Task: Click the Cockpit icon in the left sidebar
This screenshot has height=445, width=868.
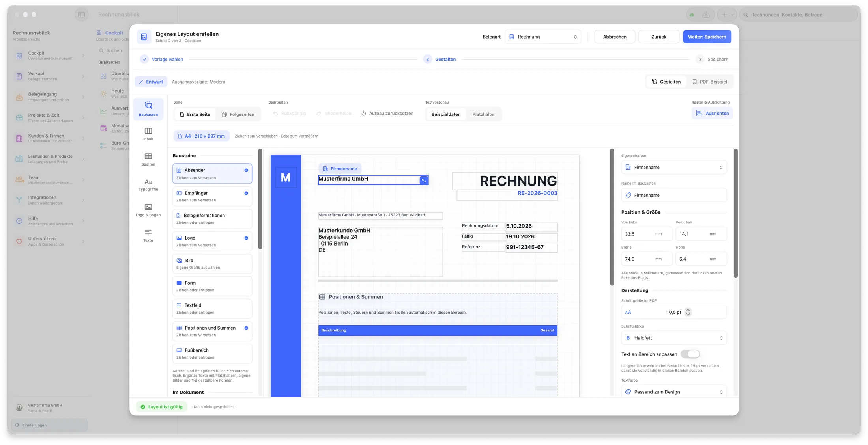Action: coord(19,56)
